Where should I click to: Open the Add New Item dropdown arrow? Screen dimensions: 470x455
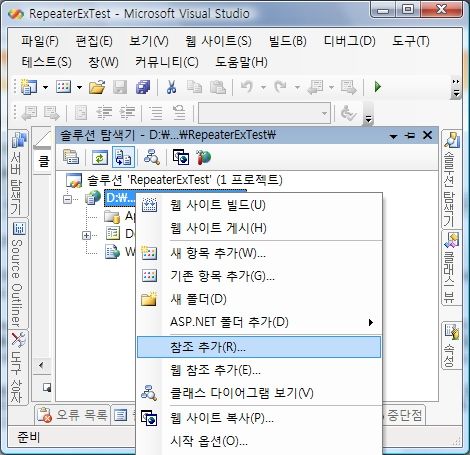[x=79, y=88]
